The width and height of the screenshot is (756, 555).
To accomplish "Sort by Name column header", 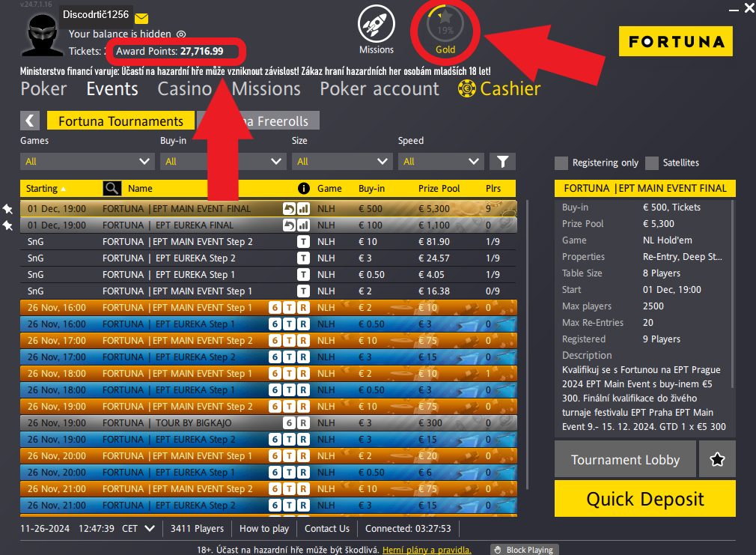I will coord(140,188).
